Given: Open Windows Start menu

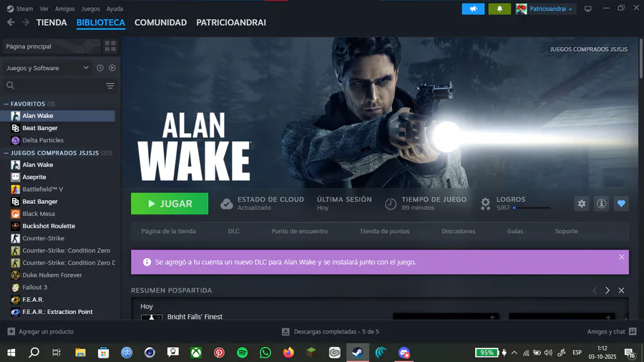Looking at the screenshot, I should click(x=11, y=353).
